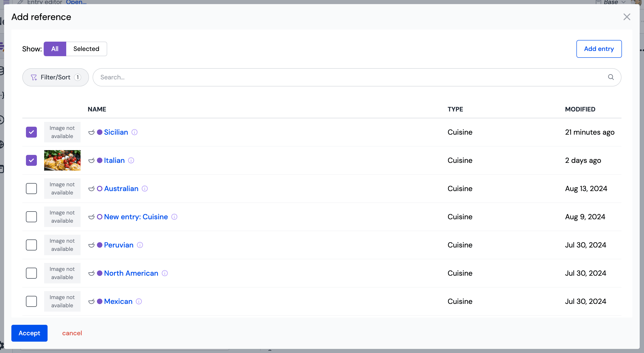The height and width of the screenshot is (353, 644).
Task: Uncheck the Sicilian checkbox
Action: coord(31,132)
